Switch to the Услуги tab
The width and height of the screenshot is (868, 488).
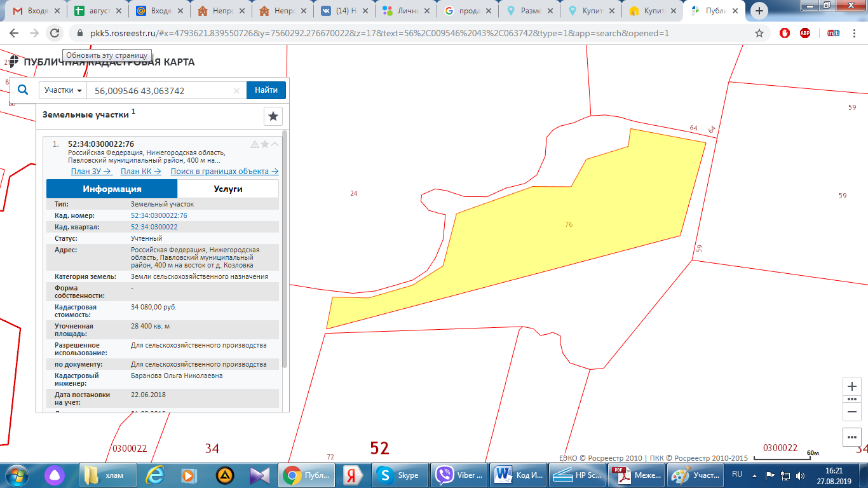227,189
